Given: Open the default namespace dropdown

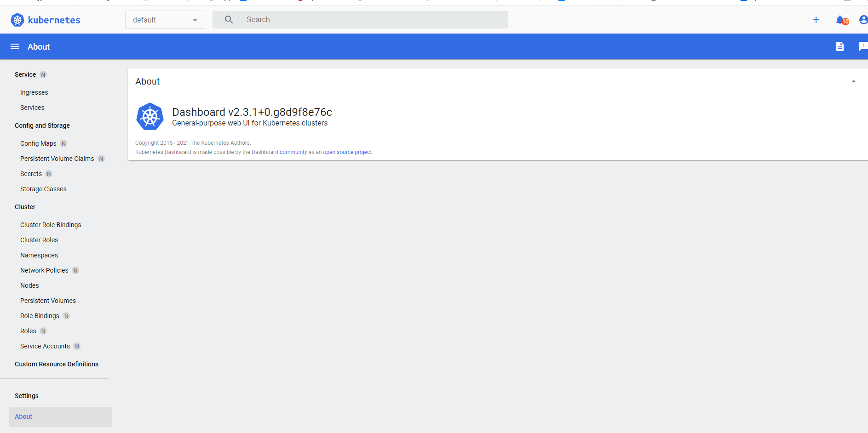Looking at the screenshot, I should (165, 20).
